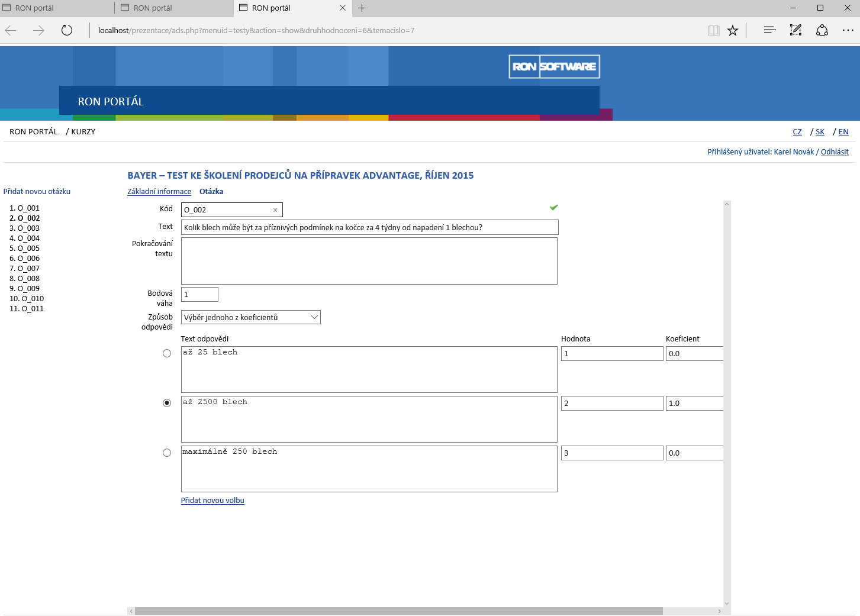860x616 pixels.
Task: Go back to the previous page
Action: tap(11, 30)
